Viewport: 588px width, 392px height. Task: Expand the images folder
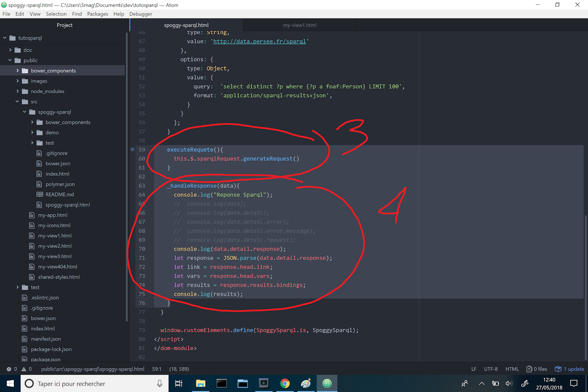(x=18, y=81)
